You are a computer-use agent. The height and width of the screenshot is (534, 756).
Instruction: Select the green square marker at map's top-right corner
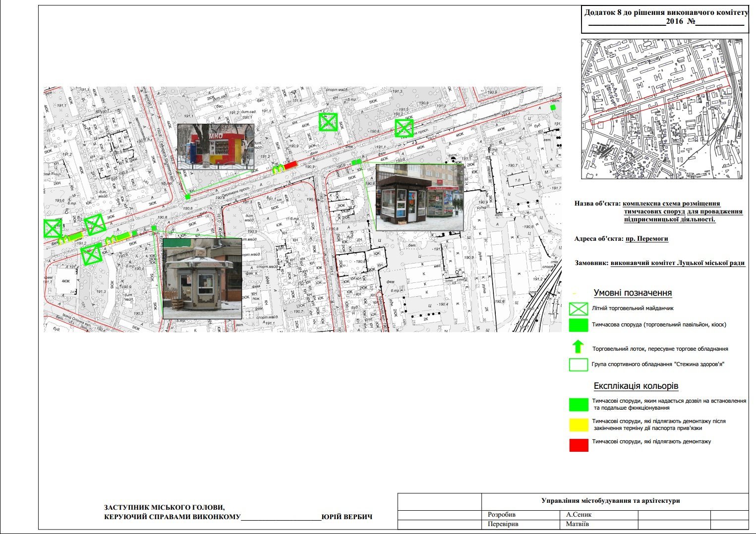[x=553, y=107]
